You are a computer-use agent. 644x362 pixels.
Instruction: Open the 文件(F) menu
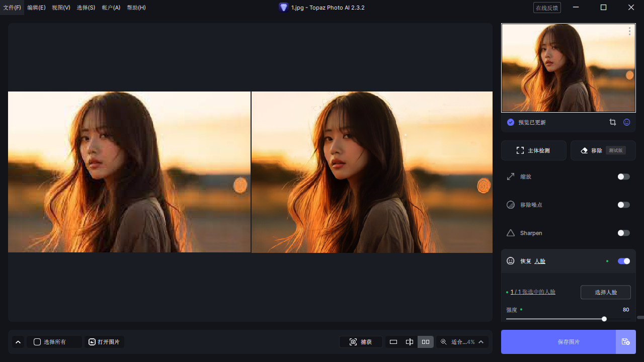pos(12,8)
